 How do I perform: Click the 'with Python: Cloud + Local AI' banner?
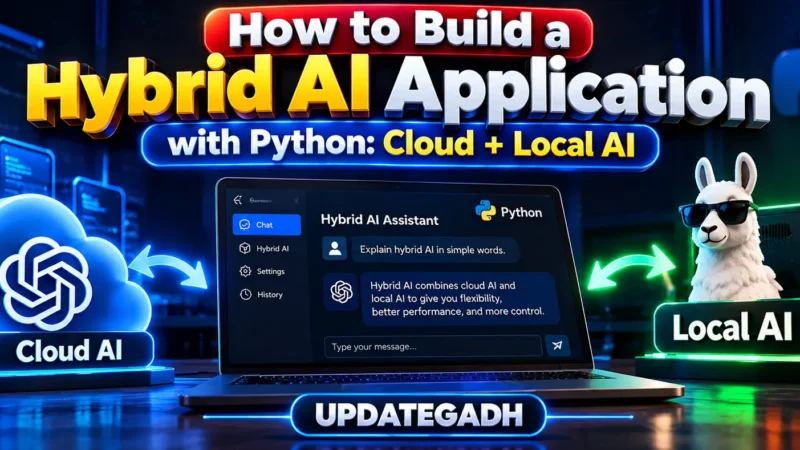(x=400, y=145)
